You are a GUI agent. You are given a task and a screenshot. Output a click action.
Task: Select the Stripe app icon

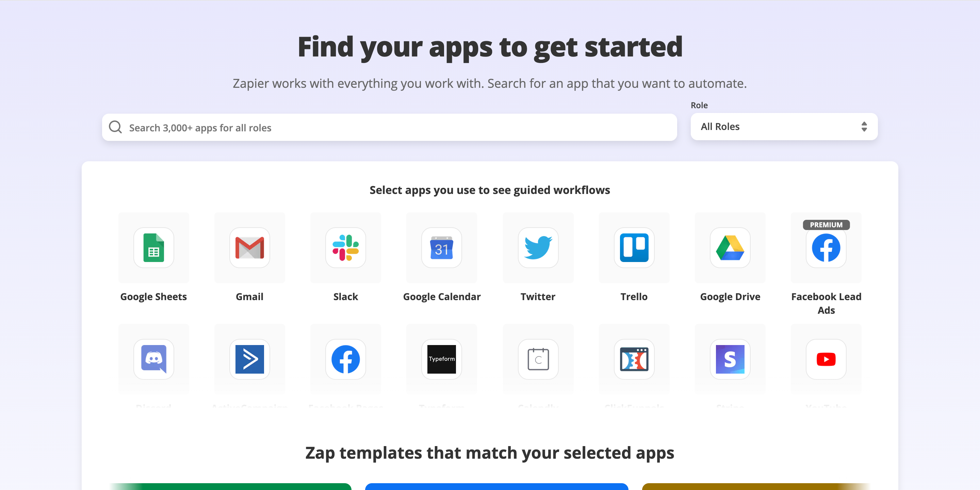[729, 359]
